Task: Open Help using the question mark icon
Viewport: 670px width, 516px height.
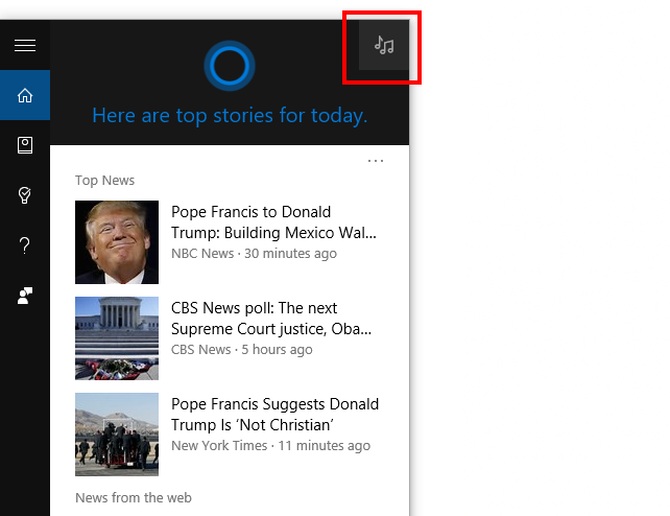Action: pyautogui.click(x=25, y=246)
